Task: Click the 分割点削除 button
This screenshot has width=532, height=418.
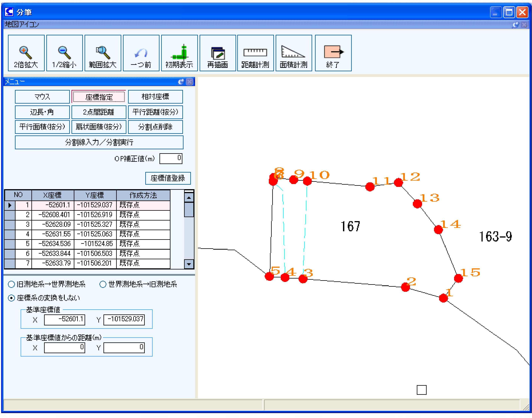Action: 155,127
